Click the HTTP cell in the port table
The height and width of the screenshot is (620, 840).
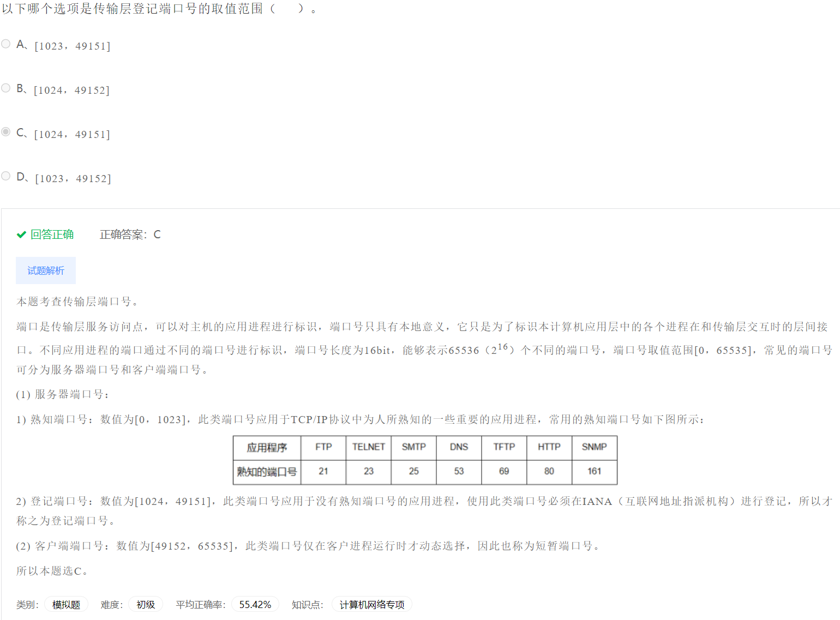[549, 447]
